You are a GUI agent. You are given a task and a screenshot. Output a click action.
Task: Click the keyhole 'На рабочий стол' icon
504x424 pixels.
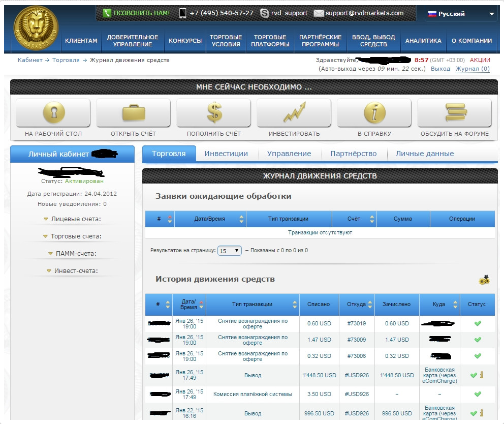[x=54, y=112]
